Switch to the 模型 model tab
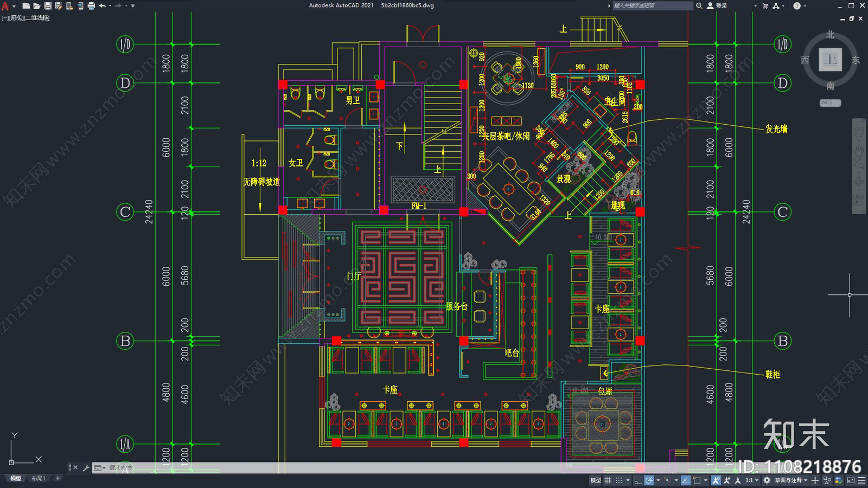 pyautogui.click(x=16, y=478)
